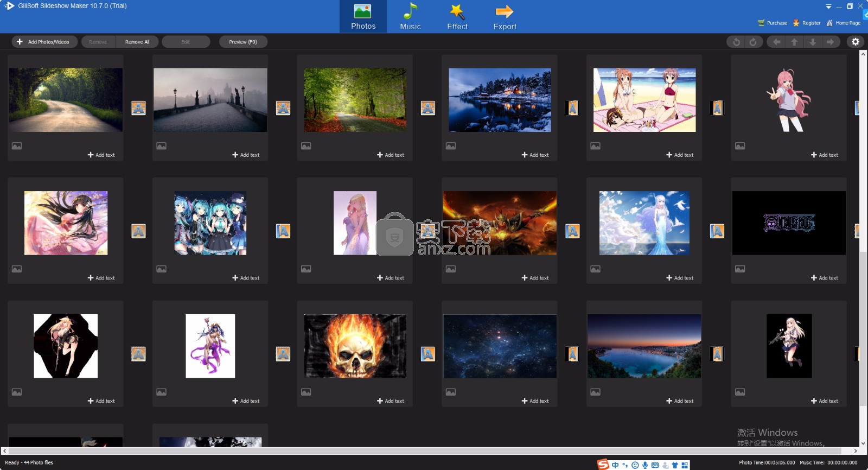The width and height of the screenshot is (868, 470).
Task: Click transition icon after Miku group photo
Action: coord(283,231)
